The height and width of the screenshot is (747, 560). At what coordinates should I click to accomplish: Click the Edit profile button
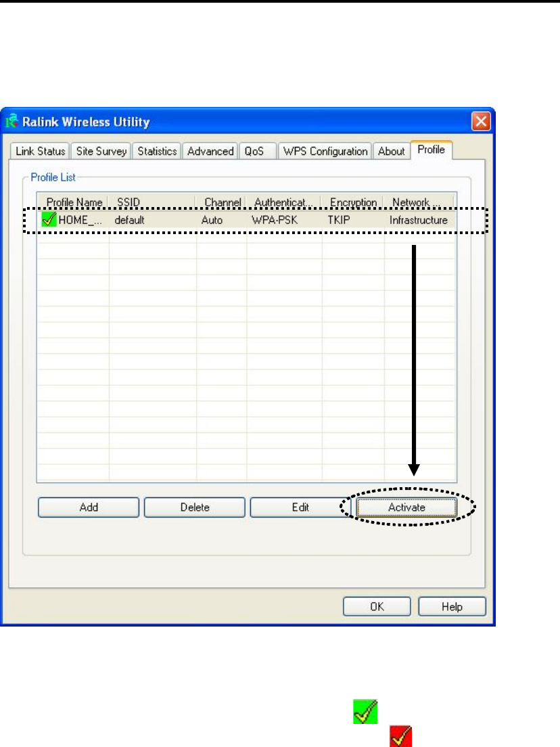(300, 507)
